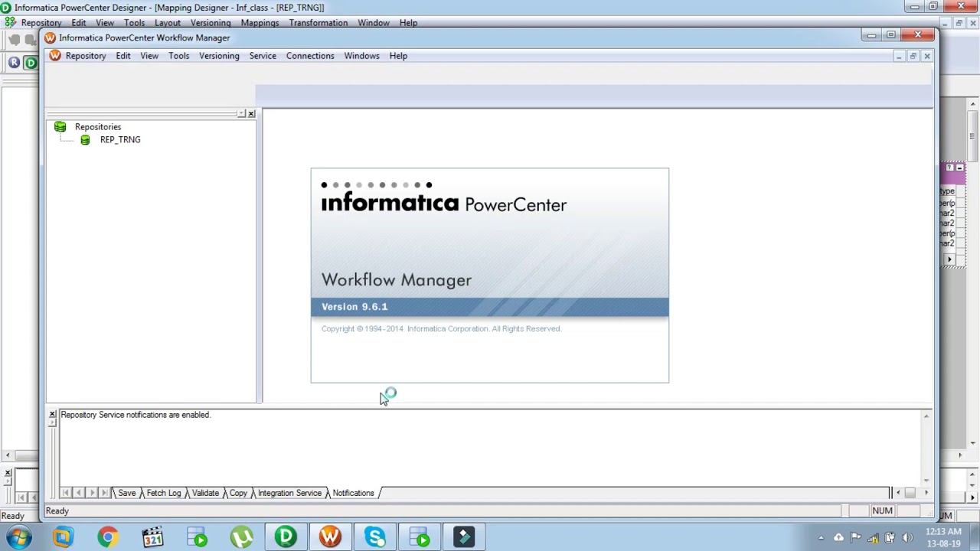The width and height of the screenshot is (980, 551).
Task: Click Designer D toolbar icon
Action: tap(31, 63)
